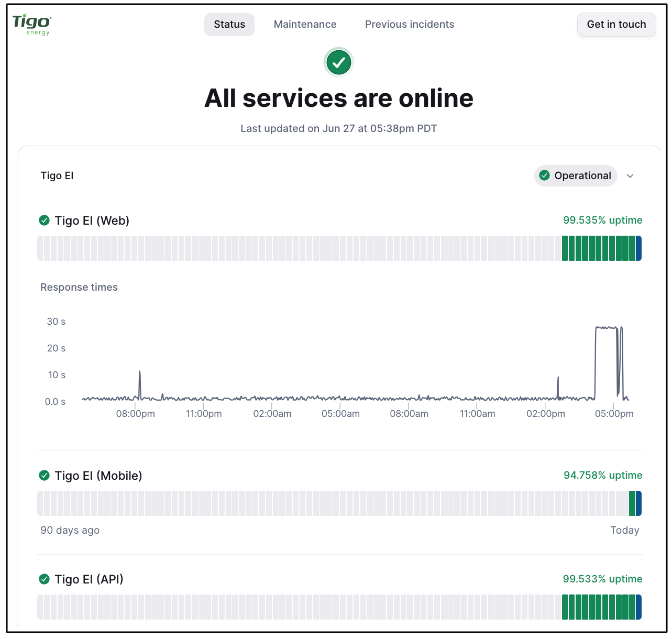The height and width of the screenshot is (639, 672).
Task: Click the 10 s y-axis label
Action: click(57, 375)
